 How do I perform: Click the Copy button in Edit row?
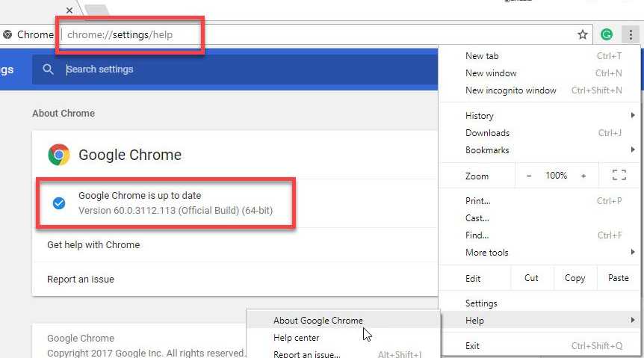[575, 278]
